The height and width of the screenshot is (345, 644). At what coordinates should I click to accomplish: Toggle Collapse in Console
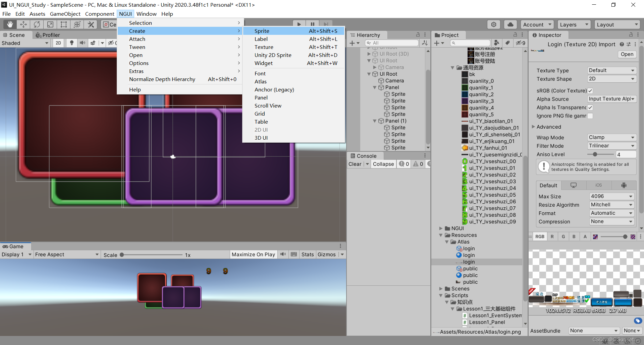(x=383, y=164)
